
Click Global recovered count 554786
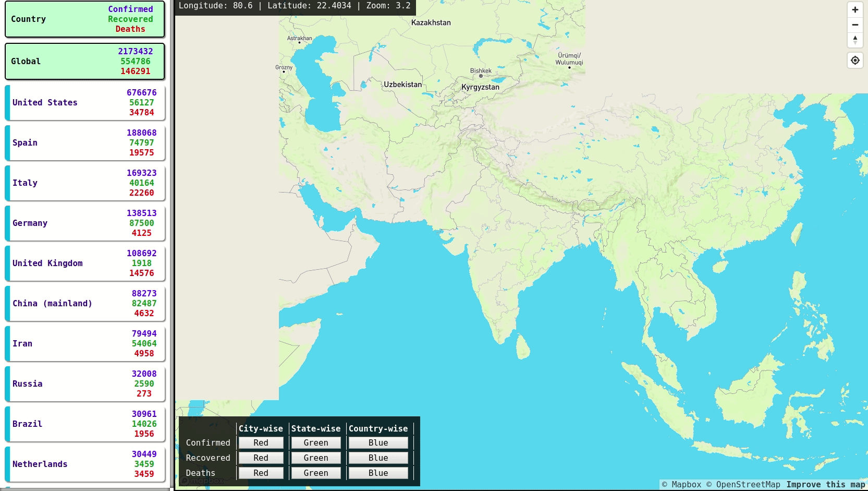(x=136, y=62)
